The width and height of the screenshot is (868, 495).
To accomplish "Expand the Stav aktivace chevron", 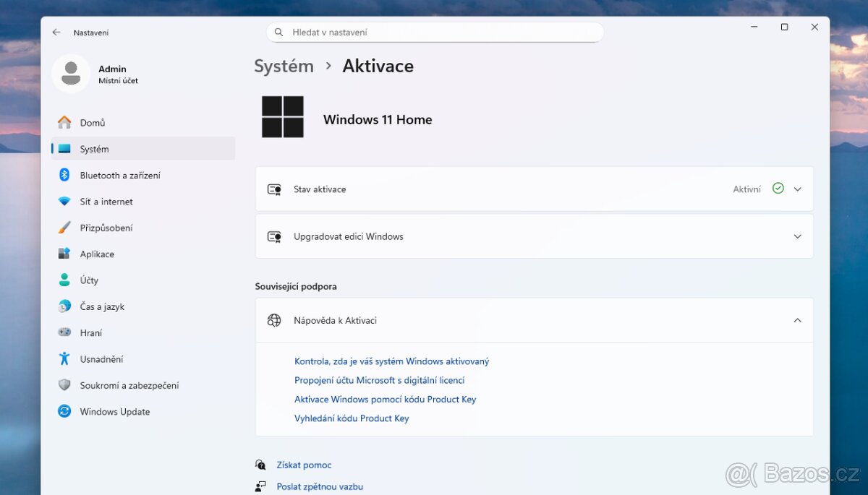I will point(798,189).
